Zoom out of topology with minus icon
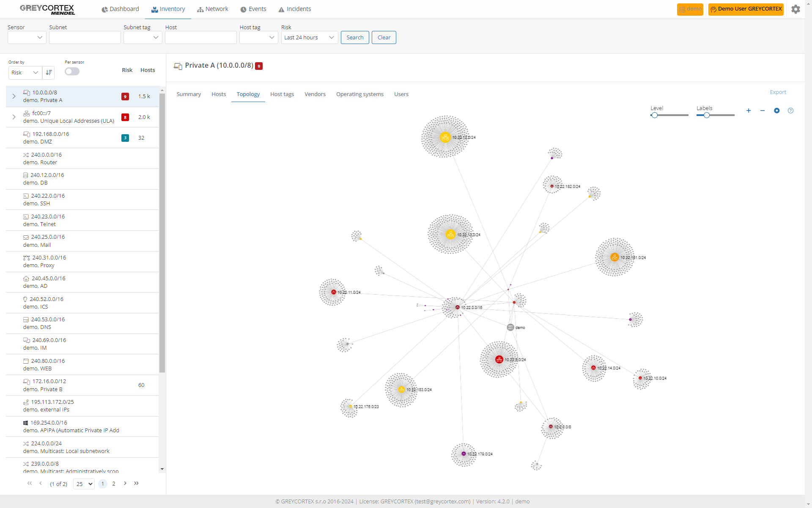 [x=763, y=110]
